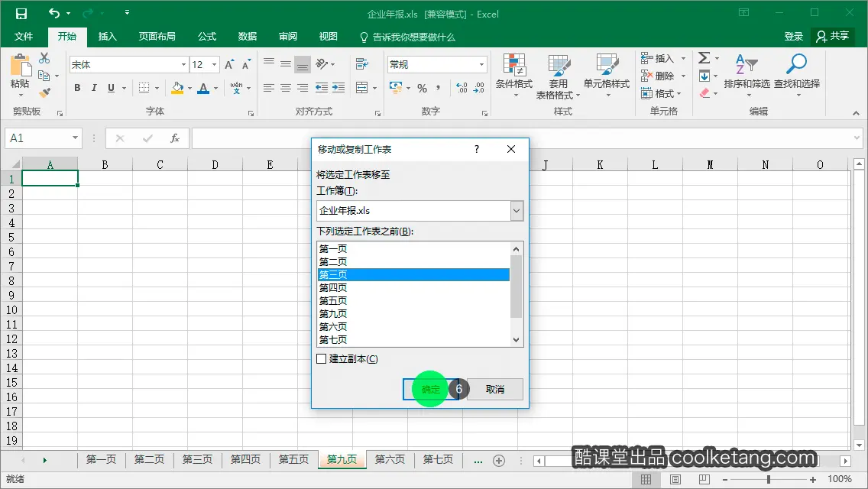The height and width of the screenshot is (489, 868).
Task: Expand the Name Box dropdown arrow
Action: point(75,138)
